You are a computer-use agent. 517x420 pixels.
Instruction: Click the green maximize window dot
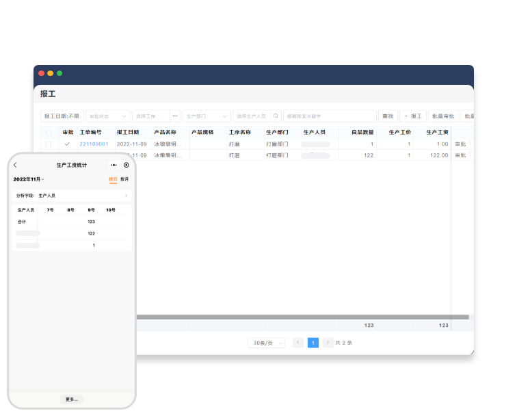tap(59, 73)
